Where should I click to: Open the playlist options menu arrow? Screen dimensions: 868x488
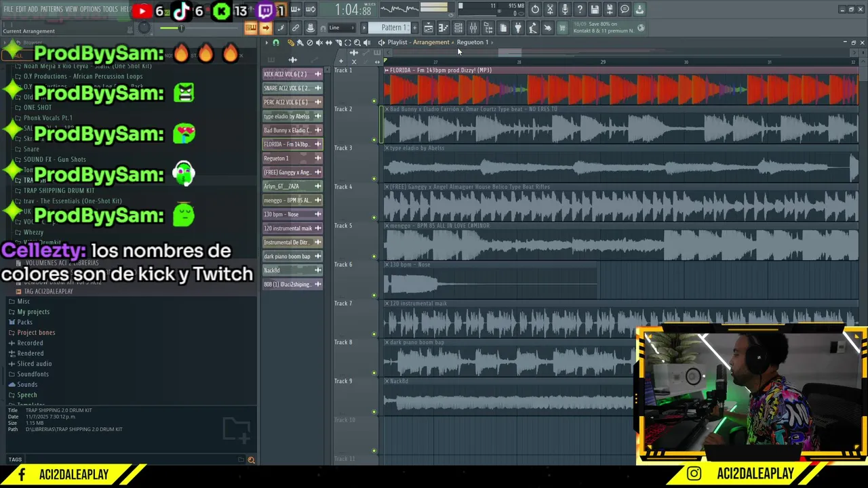click(x=267, y=43)
